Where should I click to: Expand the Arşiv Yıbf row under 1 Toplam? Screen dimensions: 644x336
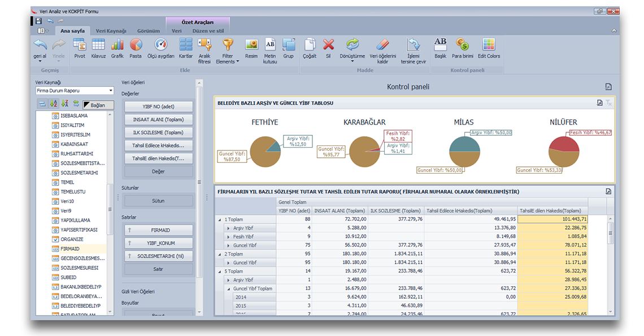pyautogui.click(x=228, y=228)
